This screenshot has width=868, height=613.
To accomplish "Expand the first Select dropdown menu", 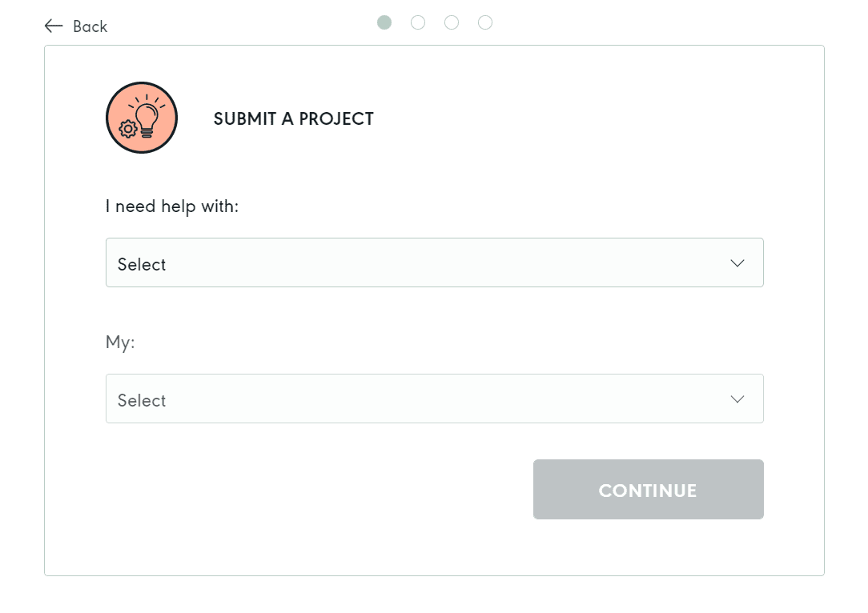I will 434,262.
